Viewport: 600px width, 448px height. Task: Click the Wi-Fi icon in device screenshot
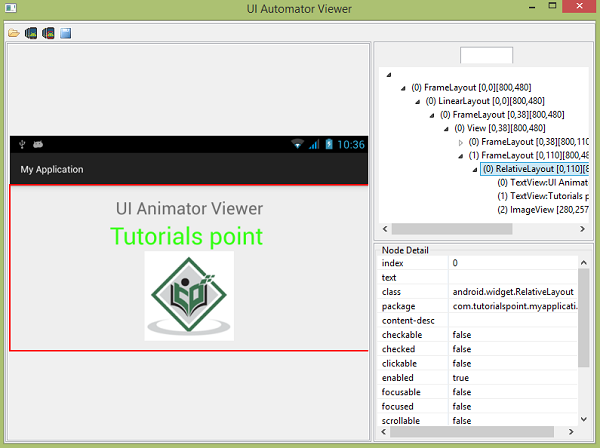point(297,144)
